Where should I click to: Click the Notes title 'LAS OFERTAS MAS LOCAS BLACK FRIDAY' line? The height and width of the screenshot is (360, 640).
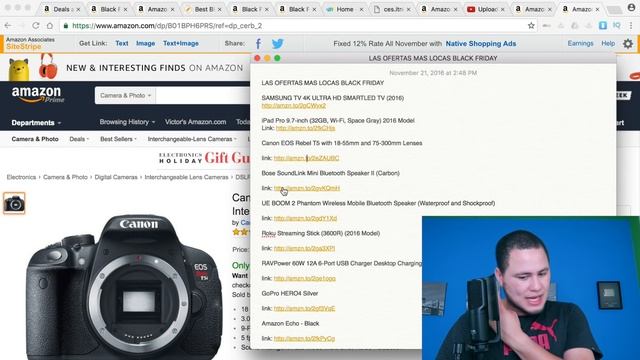322,83
